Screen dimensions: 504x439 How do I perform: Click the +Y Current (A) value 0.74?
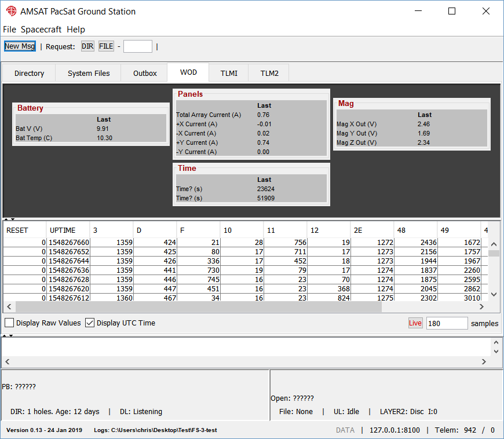[263, 142]
